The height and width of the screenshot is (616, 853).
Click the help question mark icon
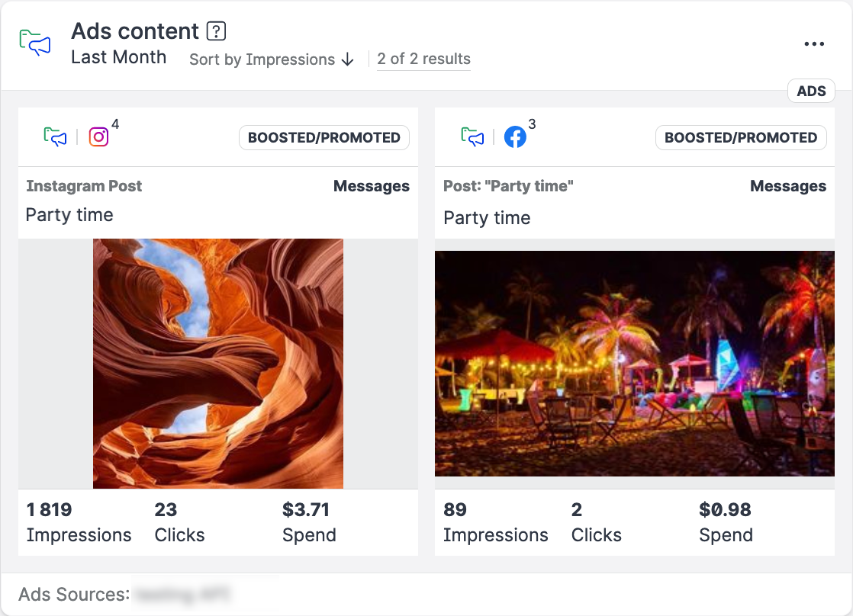tap(217, 31)
